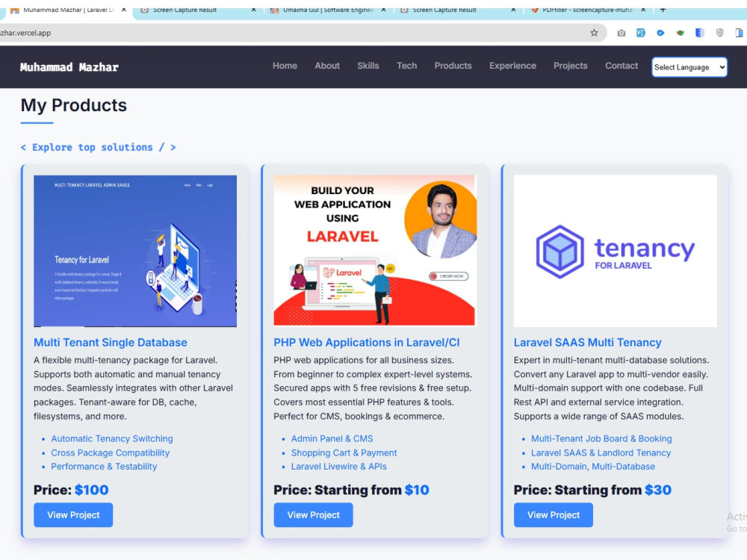
Task: Click the Build Your Web Application Laravel image
Action: pyautogui.click(x=375, y=251)
